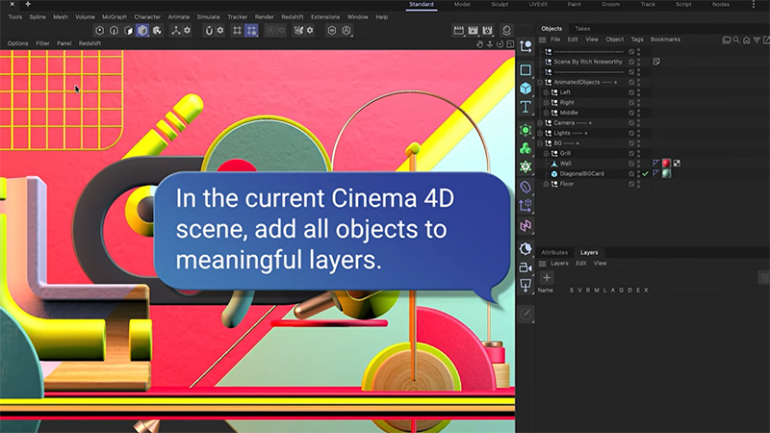Expand the Middle null group

(546, 112)
